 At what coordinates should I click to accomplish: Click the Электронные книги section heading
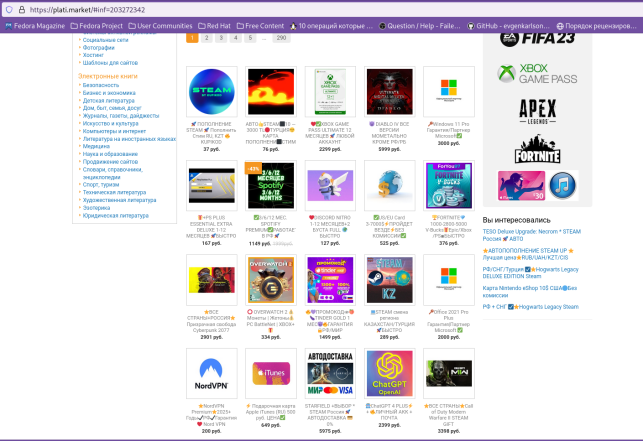point(108,76)
